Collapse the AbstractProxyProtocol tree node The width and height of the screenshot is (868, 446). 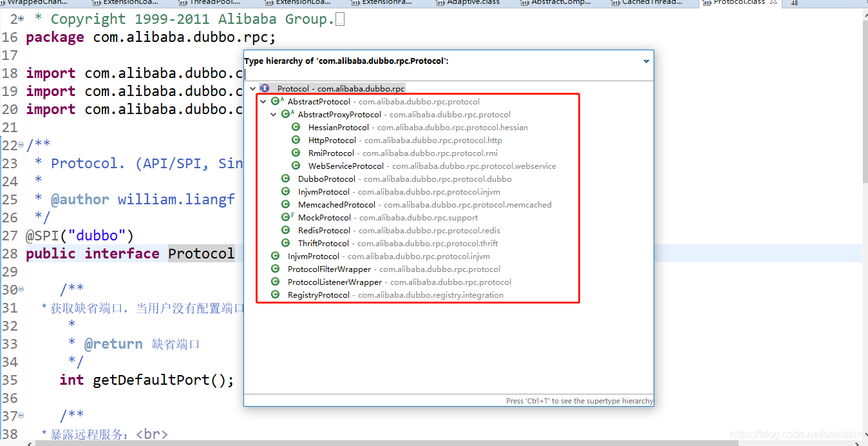[x=274, y=114]
